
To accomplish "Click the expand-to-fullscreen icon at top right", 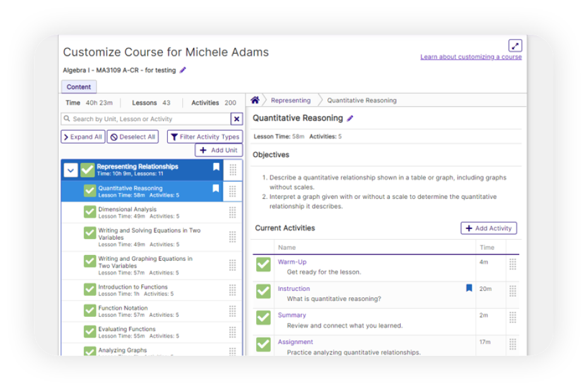I will pyautogui.click(x=515, y=45).
